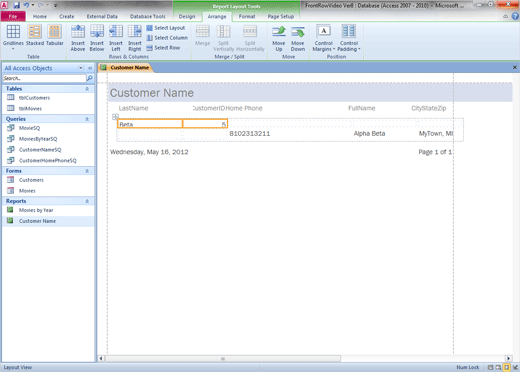The image size is (520, 372).
Task: Click the Wednesday, May 16, 2012 date
Action: (x=149, y=152)
